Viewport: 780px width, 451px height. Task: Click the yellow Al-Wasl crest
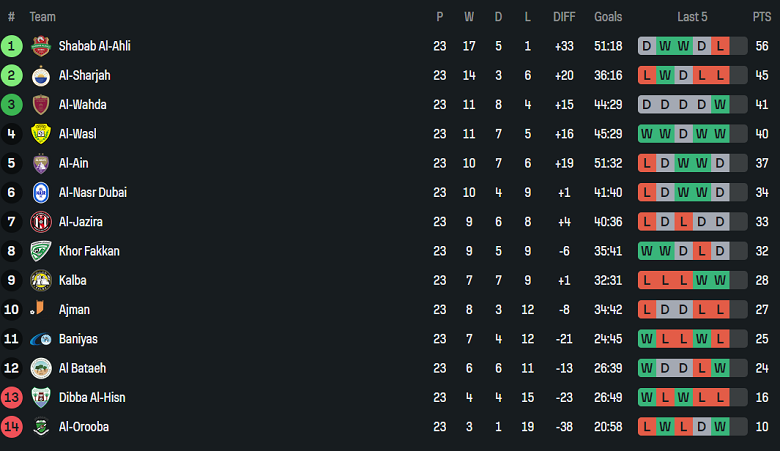(x=41, y=134)
